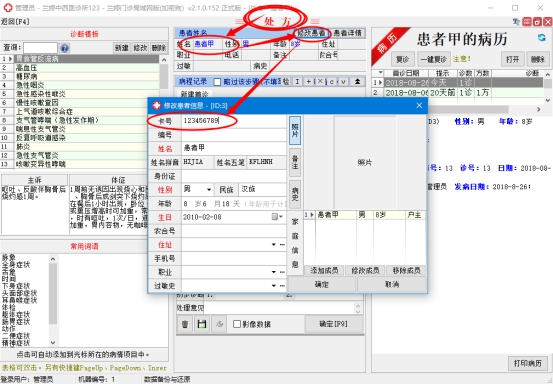Click the 添加成员 button
The height and width of the screenshot is (384, 553).
(324, 270)
